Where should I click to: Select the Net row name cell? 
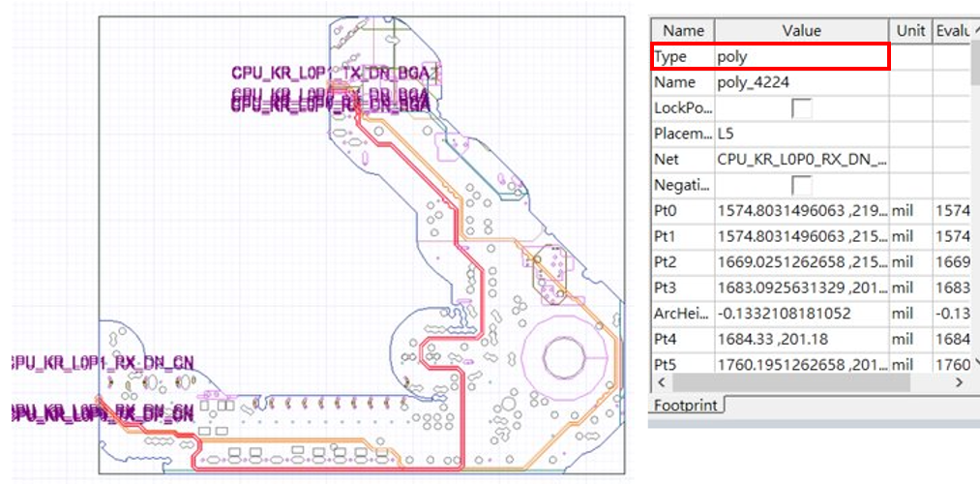pos(683,160)
